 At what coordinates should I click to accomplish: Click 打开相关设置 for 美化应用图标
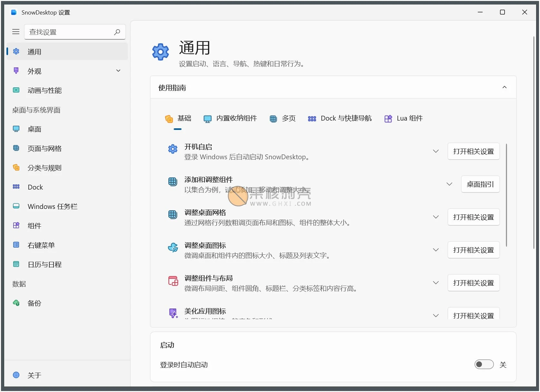pyautogui.click(x=473, y=314)
